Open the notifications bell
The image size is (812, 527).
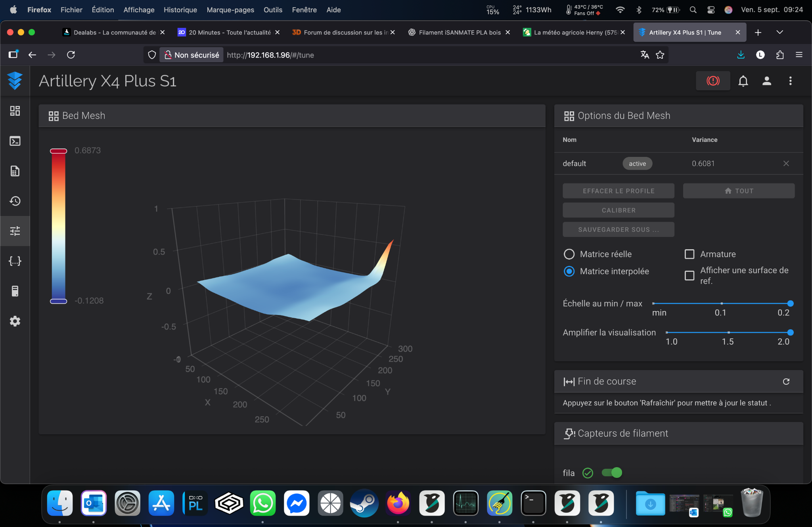pyautogui.click(x=743, y=81)
